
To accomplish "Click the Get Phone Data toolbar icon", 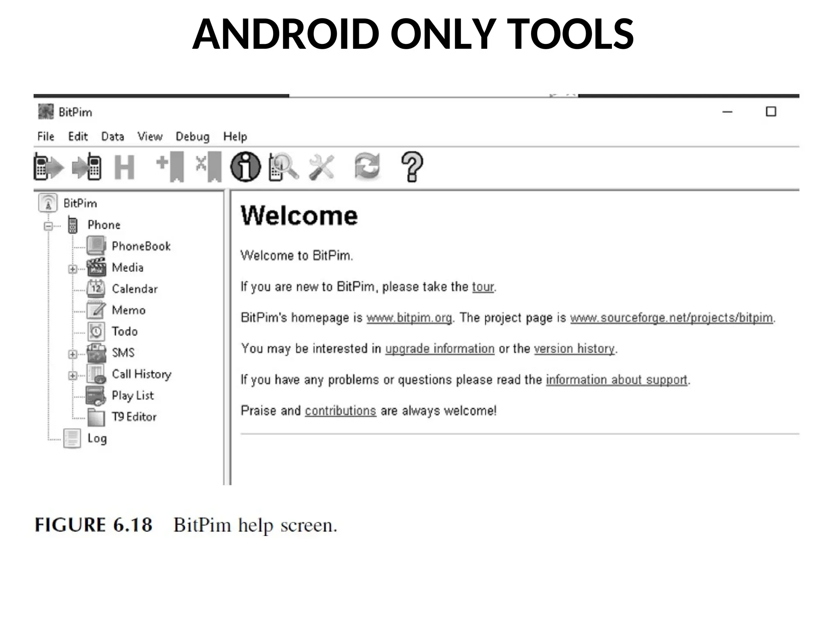I will click(49, 167).
